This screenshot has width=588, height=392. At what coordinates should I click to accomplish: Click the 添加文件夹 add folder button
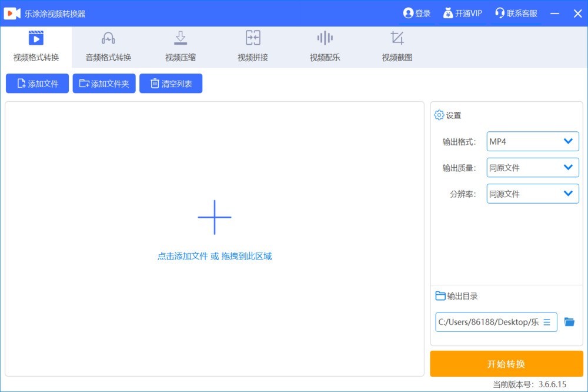pyautogui.click(x=104, y=84)
